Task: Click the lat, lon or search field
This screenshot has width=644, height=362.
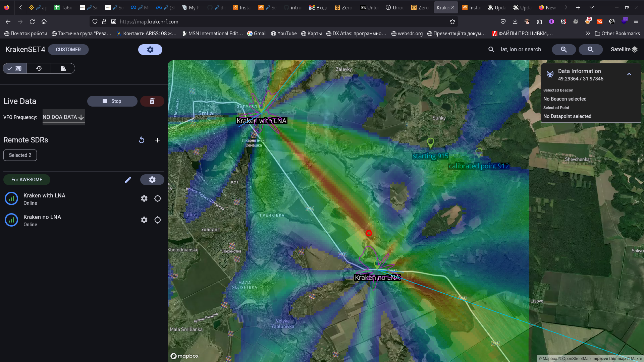Action: click(x=521, y=50)
